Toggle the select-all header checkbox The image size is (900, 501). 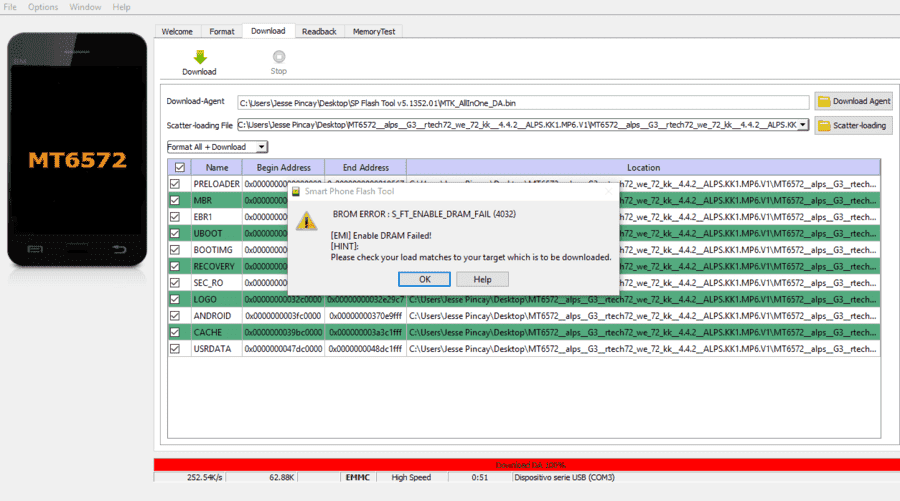tap(180, 168)
